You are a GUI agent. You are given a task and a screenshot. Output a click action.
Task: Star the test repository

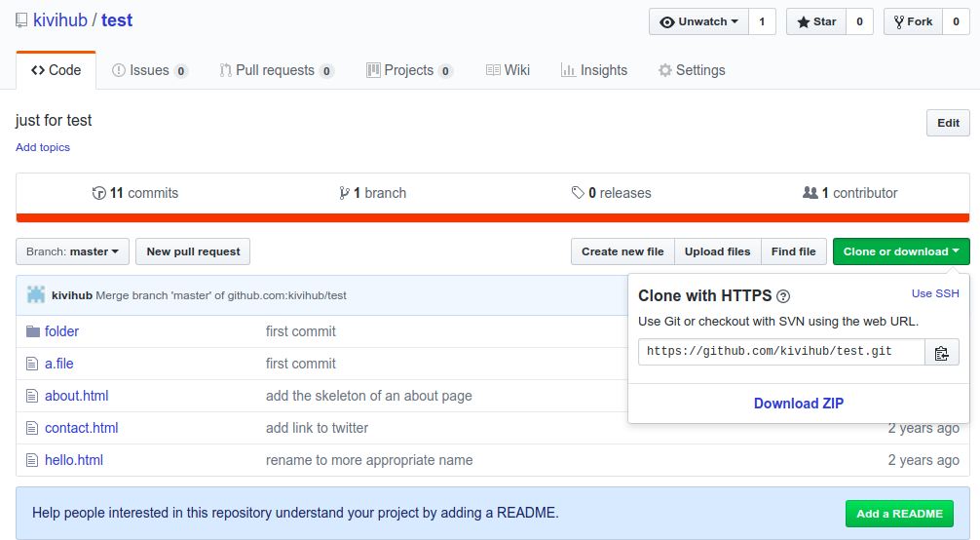815,21
